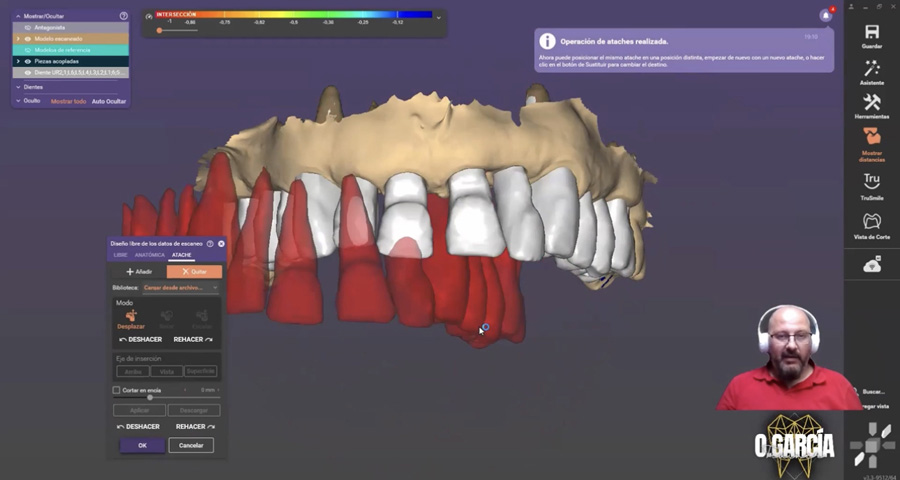Viewport: 900px width, 480px height.
Task: Expand the Oculto section
Action: point(18,100)
